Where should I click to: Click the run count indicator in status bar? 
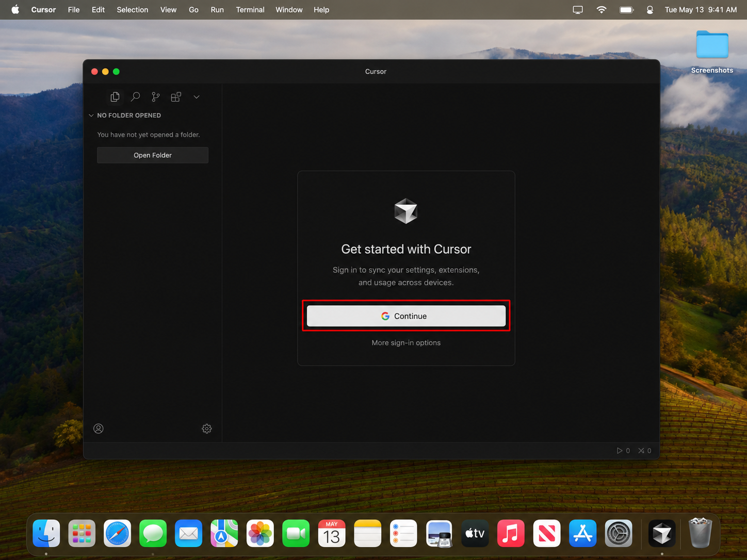click(623, 451)
